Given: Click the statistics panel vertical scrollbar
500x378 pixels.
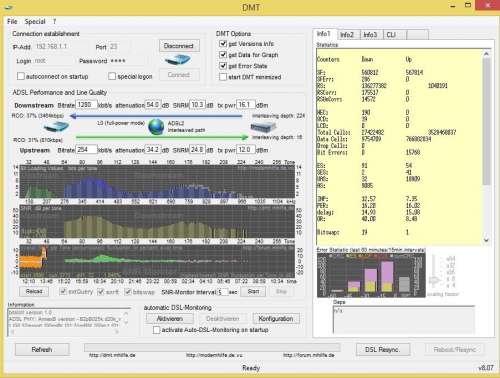Looking at the screenshot, I should point(486,122).
